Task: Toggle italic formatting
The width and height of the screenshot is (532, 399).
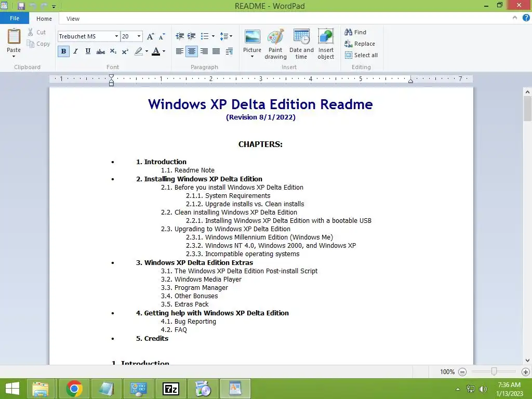Action: (76, 51)
